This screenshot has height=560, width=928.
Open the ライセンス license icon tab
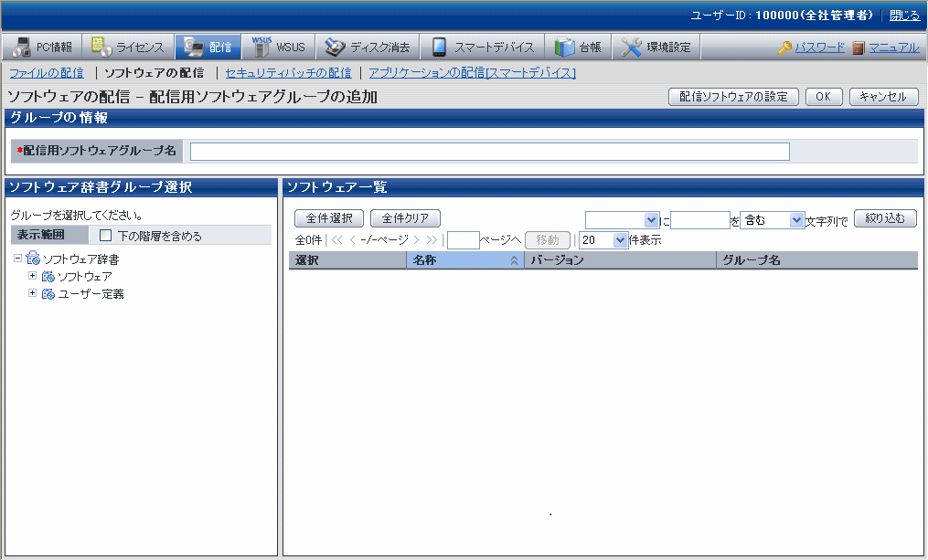pos(101,47)
